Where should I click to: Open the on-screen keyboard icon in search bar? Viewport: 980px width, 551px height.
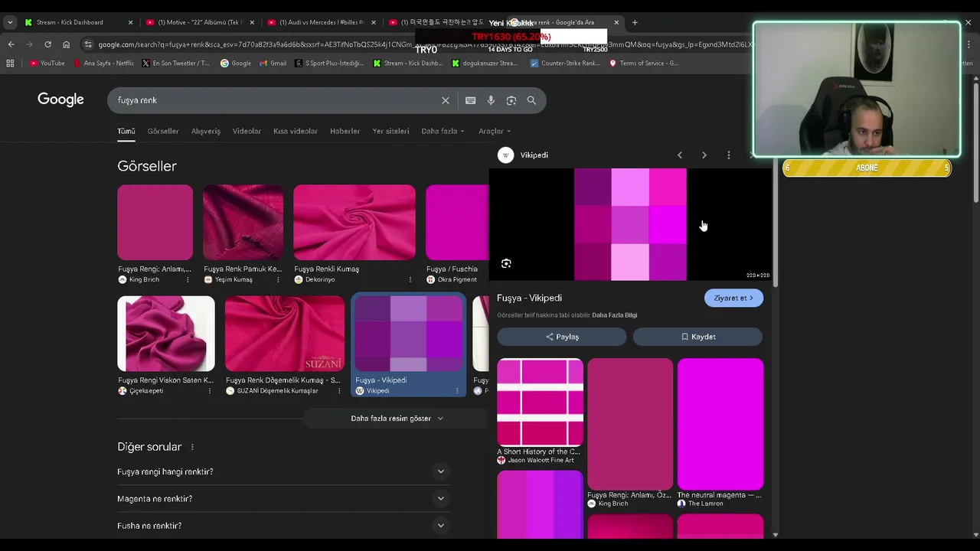470,100
